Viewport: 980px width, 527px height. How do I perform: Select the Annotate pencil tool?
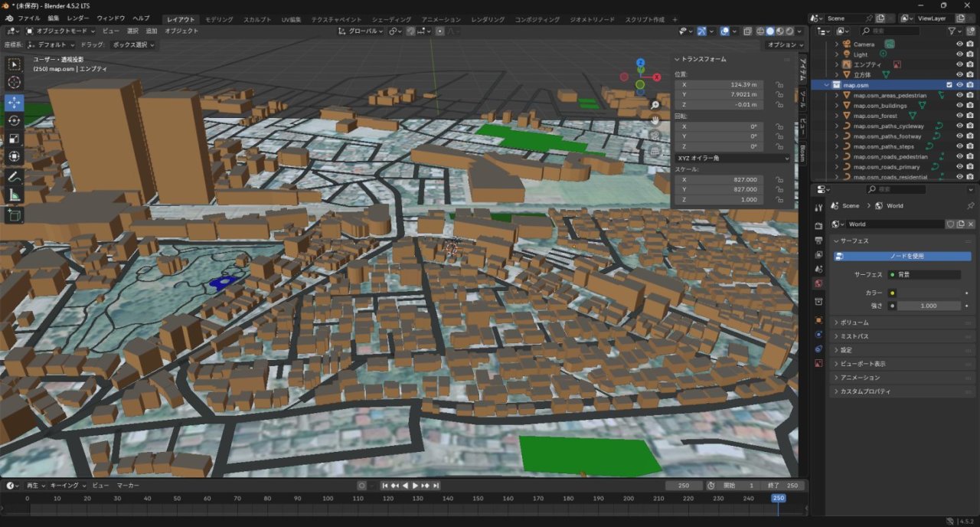coord(14,176)
